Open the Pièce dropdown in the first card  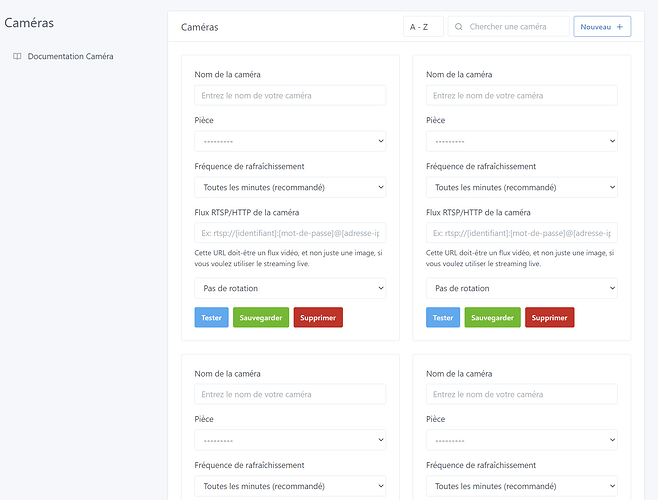tap(290, 141)
